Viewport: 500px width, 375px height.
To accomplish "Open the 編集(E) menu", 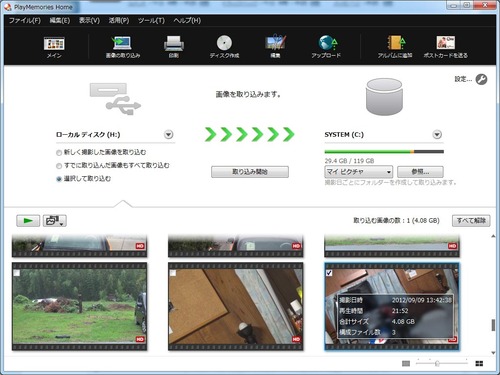I will point(60,21).
